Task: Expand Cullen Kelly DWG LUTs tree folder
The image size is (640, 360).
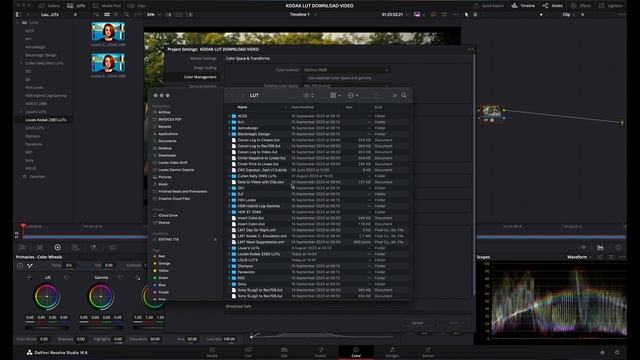Action: click(x=21, y=63)
